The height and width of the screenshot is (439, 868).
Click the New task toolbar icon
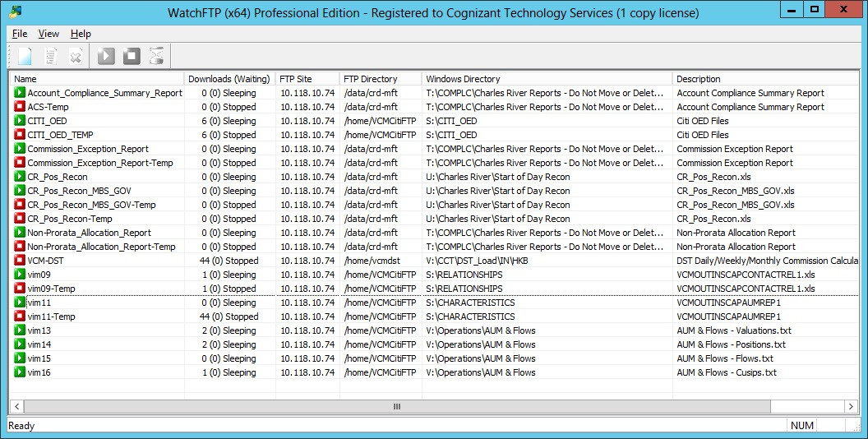25,56
